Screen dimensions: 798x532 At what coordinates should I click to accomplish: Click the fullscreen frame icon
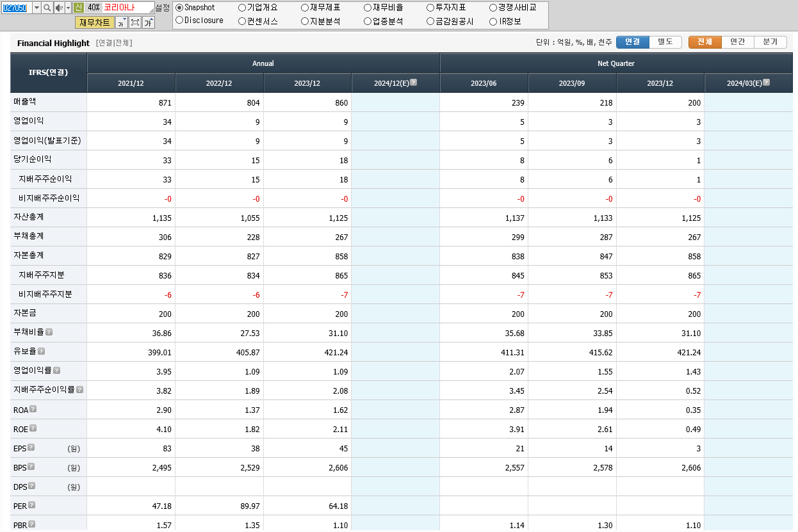pyautogui.click(x=135, y=22)
